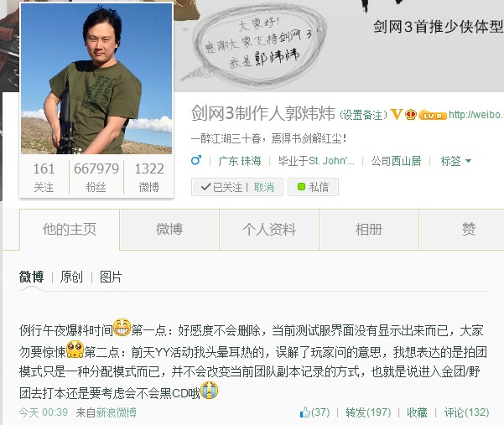The height and width of the screenshot is (425, 504).
Task: Click the crying emoji at post end
Action: click(x=210, y=390)
